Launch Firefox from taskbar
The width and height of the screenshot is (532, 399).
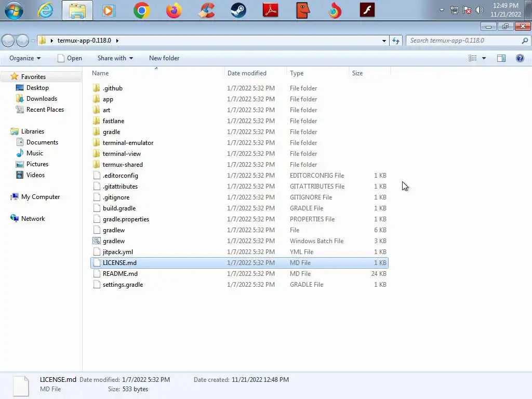tap(174, 10)
